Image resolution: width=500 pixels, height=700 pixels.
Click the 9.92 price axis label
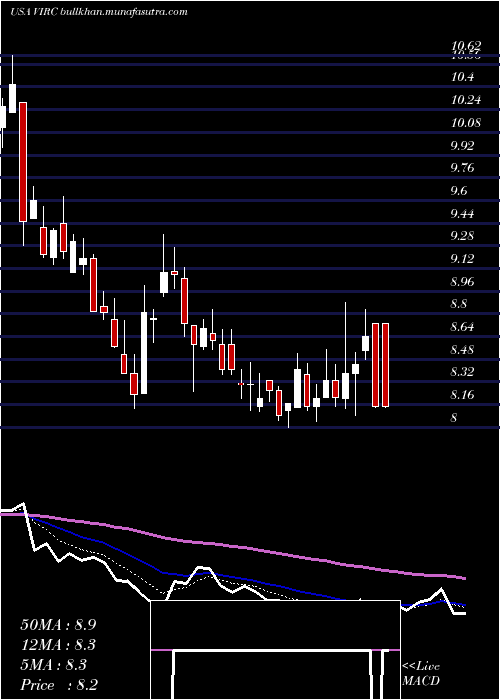tap(462, 145)
